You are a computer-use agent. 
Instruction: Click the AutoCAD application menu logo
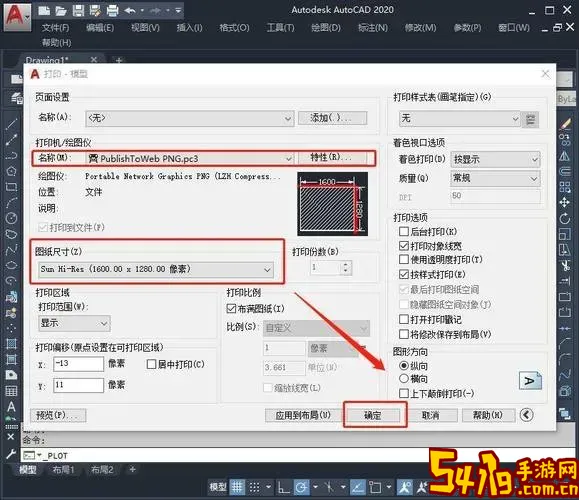(17, 17)
